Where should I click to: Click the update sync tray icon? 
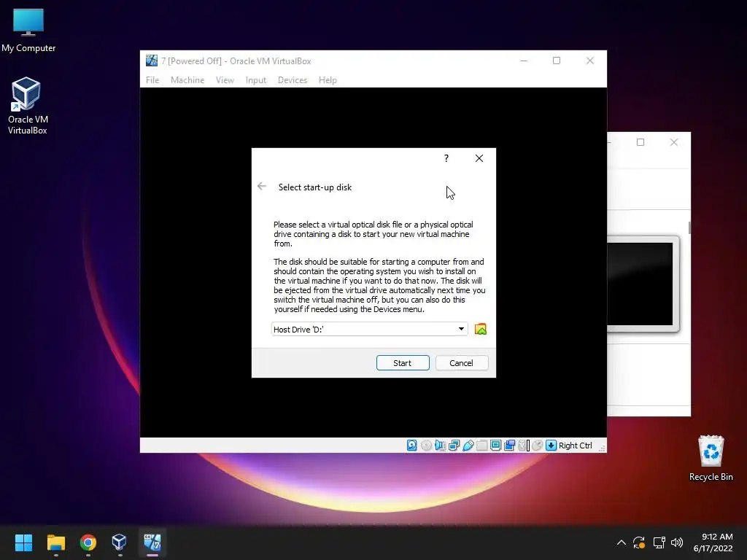point(639,542)
